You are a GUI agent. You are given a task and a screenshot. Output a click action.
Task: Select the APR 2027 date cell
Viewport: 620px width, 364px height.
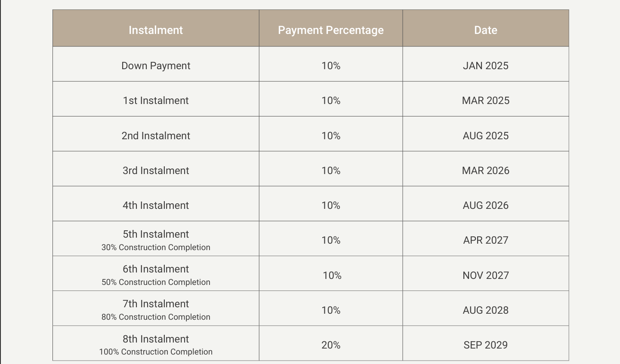tap(485, 240)
